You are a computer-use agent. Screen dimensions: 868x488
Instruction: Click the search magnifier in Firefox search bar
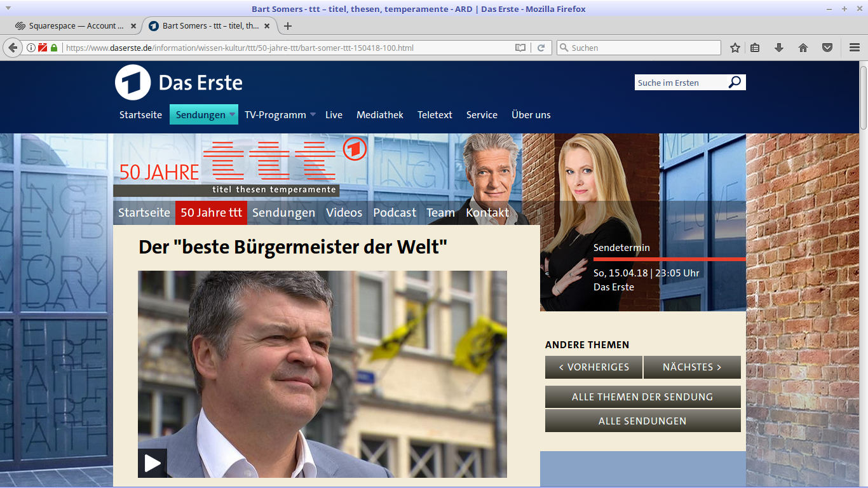point(564,48)
